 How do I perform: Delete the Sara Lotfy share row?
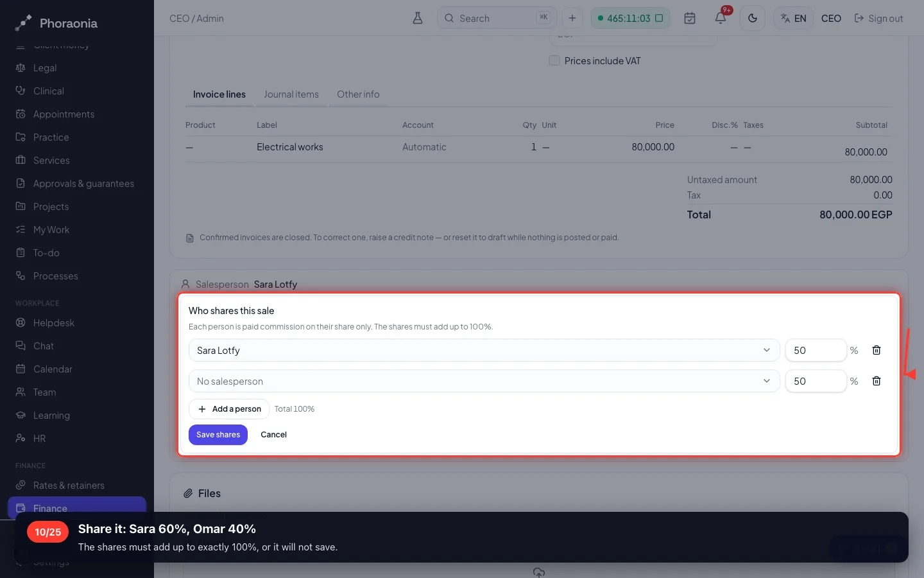click(x=877, y=350)
